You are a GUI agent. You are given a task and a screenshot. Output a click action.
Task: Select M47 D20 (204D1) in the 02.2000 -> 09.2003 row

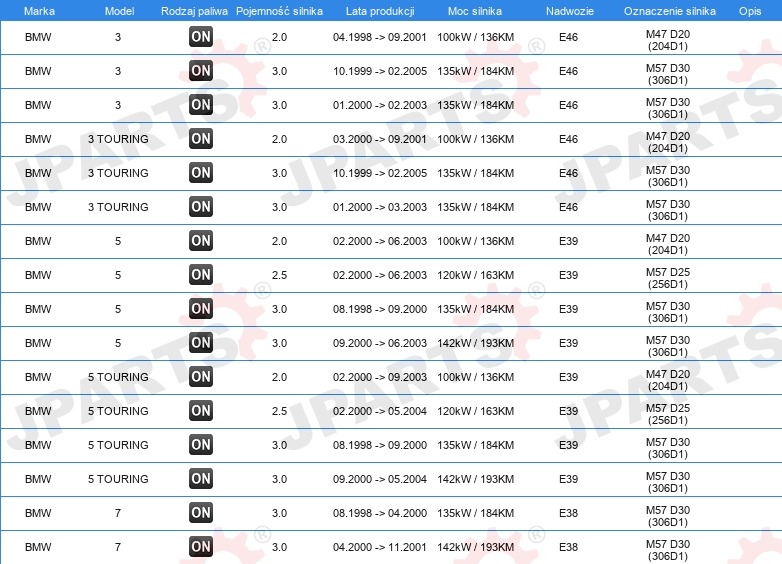tap(668, 380)
